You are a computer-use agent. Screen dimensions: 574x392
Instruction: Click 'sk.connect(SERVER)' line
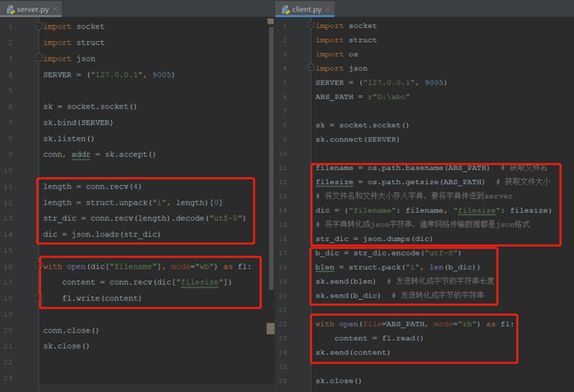point(358,140)
